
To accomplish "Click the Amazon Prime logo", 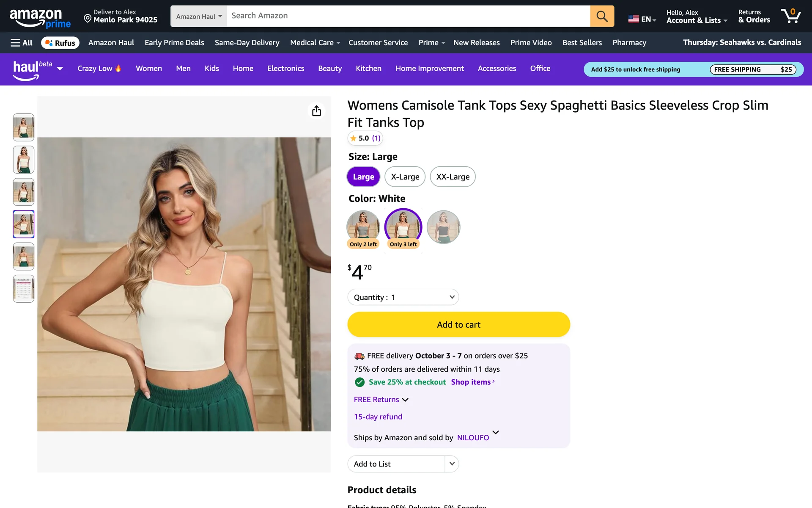I will point(40,18).
